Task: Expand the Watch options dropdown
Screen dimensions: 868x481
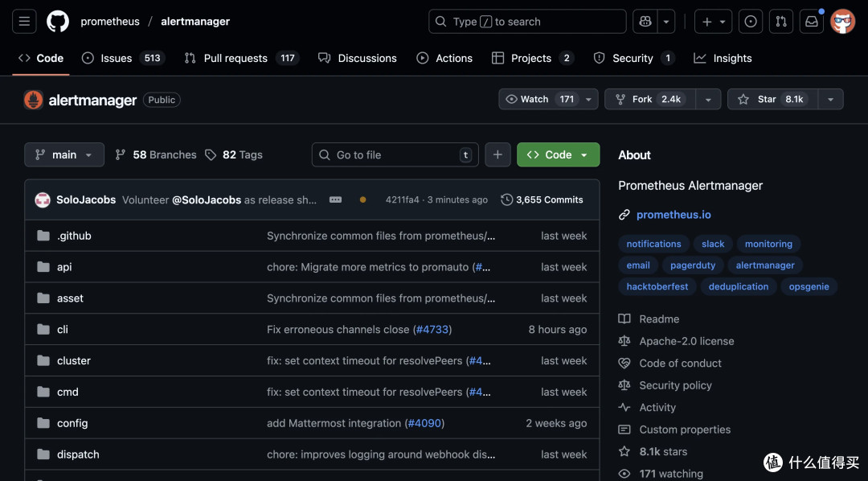Action: click(x=588, y=99)
